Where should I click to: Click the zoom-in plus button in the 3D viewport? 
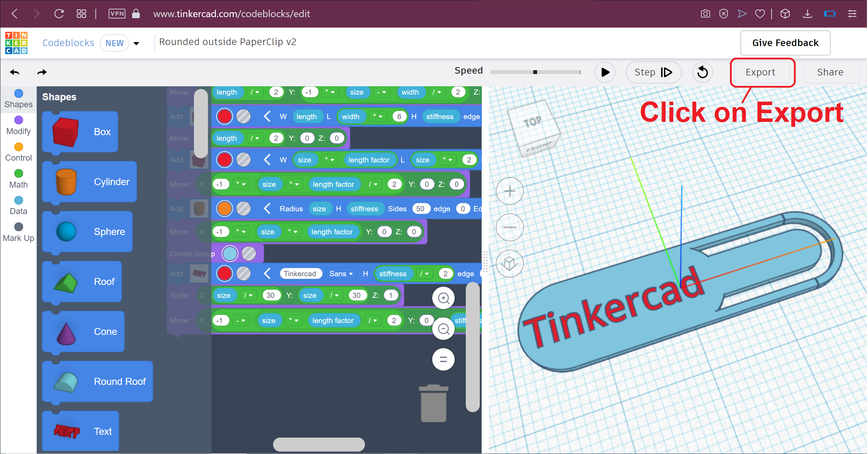tap(509, 191)
